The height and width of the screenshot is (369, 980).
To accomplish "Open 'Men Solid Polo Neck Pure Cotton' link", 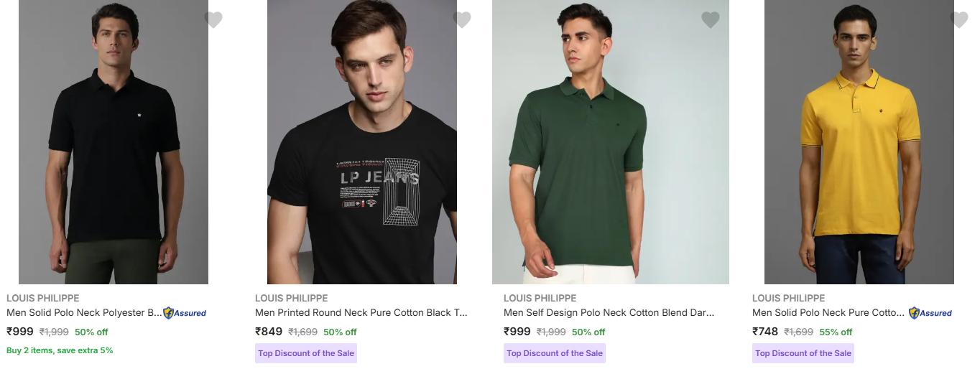I will tap(828, 313).
